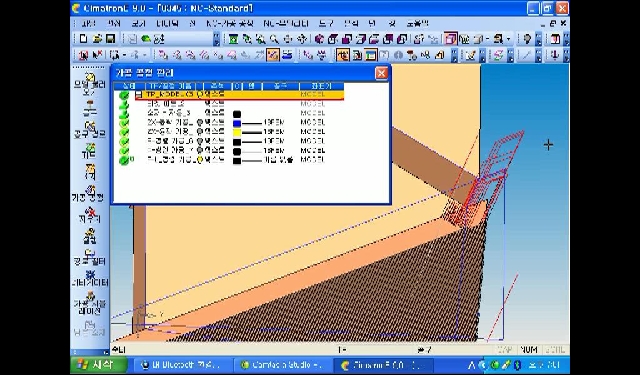The image size is (640, 375).
Task: Open the NC-유틸리티 menu
Action: pos(286,24)
